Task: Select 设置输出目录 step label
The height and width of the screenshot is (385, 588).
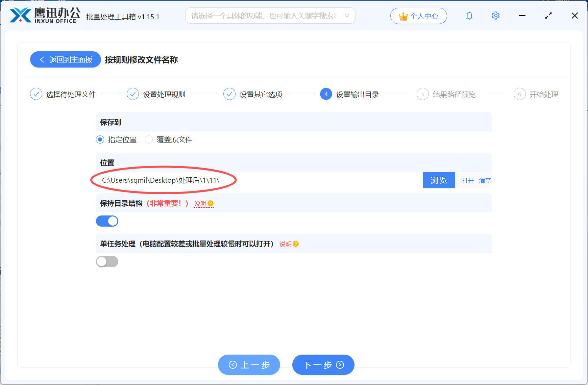Action: (358, 94)
